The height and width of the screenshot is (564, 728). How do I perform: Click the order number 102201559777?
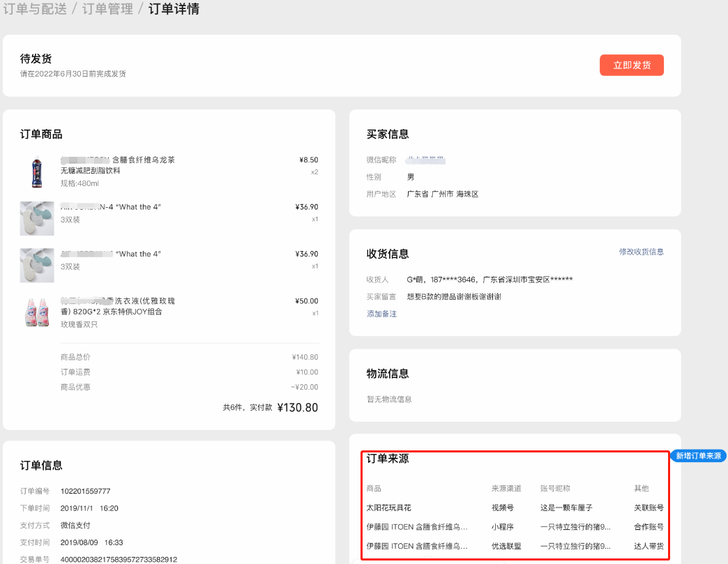[x=85, y=491]
